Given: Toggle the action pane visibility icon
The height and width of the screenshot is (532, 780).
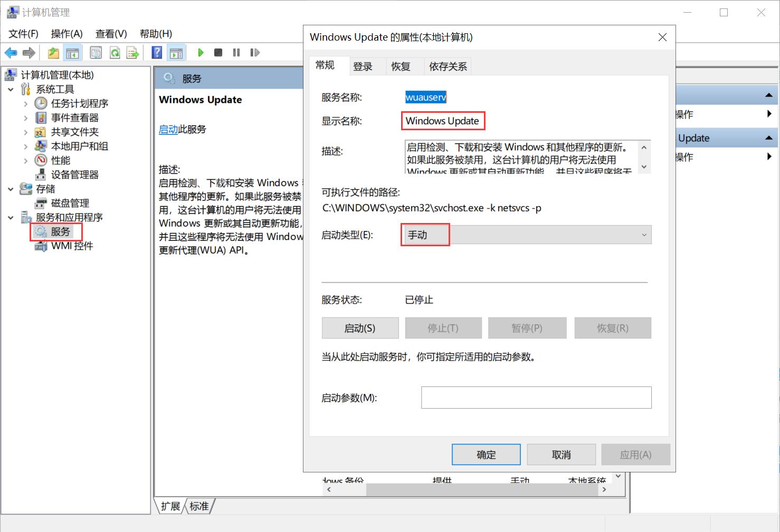Looking at the screenshot, I should 176,52.
